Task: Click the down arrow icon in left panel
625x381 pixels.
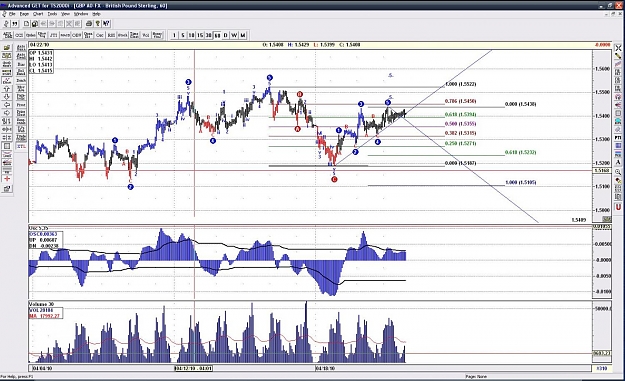Action: 7,97
